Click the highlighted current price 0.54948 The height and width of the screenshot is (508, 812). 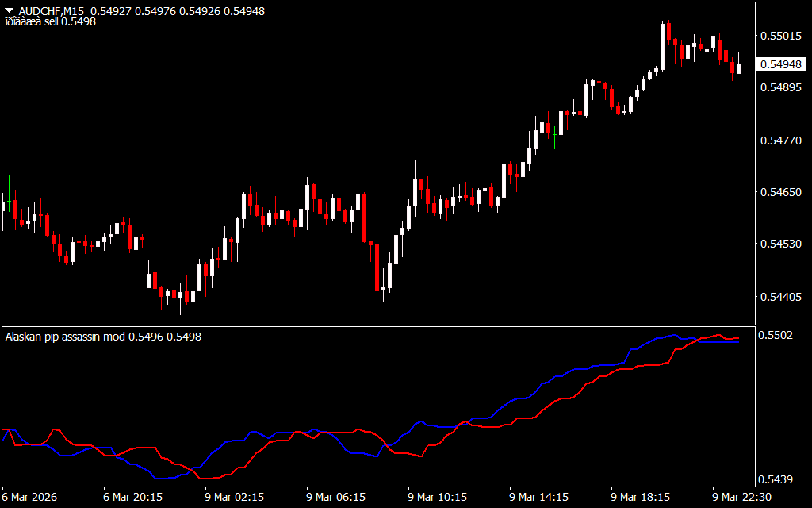pyautogui.click(x=779, y=64)
